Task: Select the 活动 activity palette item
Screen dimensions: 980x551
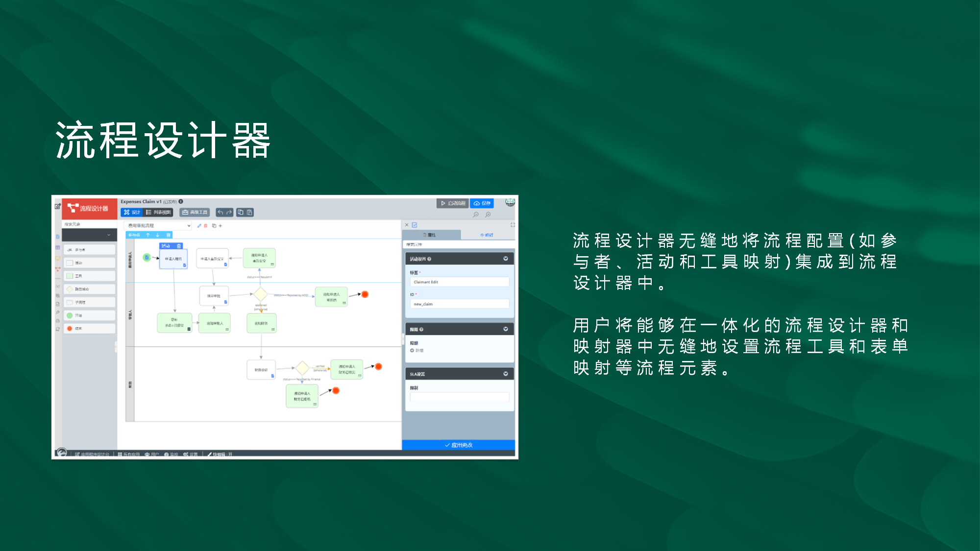Action: point(89,263)
